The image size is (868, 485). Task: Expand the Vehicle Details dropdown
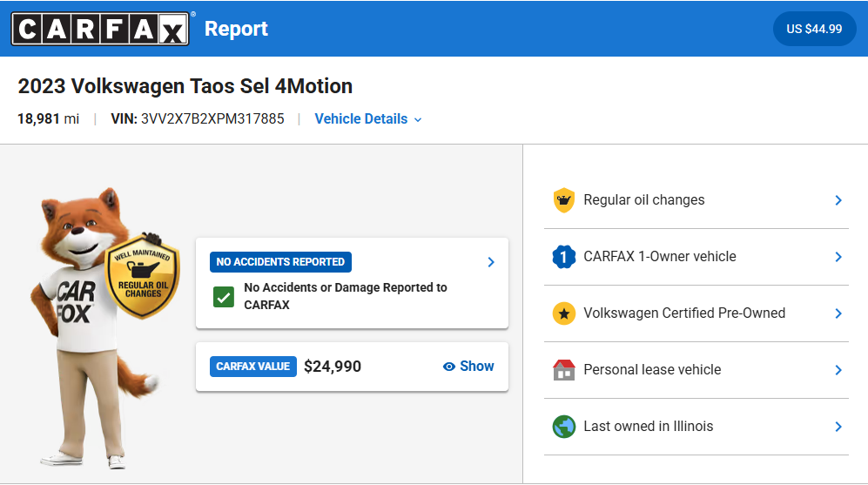click(368, 119)
